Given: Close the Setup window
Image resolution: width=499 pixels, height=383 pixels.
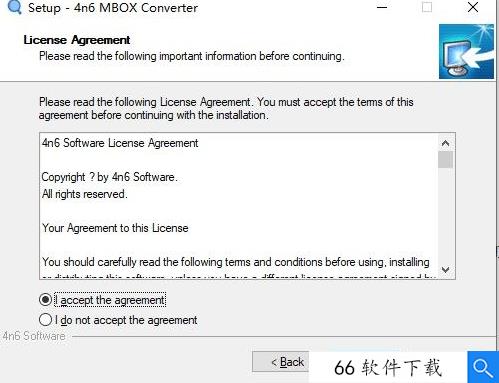Looking at the screenshot, I should click(x=473, y=7).
